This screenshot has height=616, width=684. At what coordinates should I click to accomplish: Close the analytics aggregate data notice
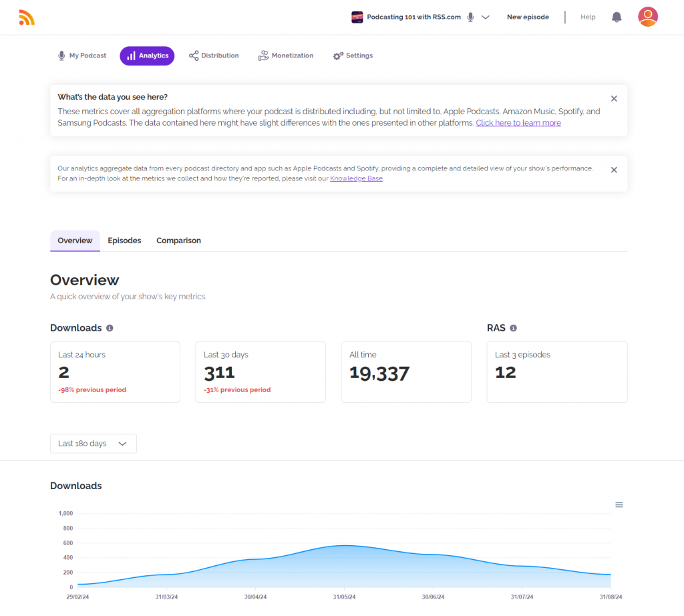tap(614, 170)
